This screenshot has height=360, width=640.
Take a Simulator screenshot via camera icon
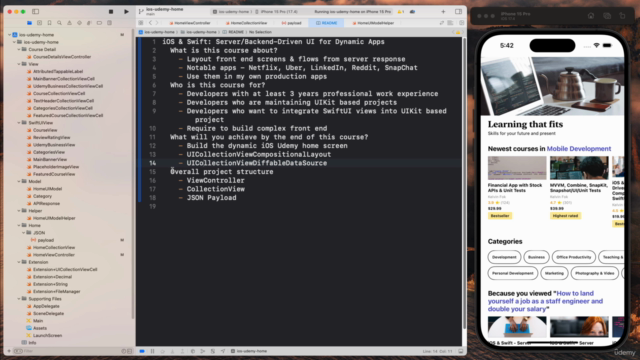[607, 16]
